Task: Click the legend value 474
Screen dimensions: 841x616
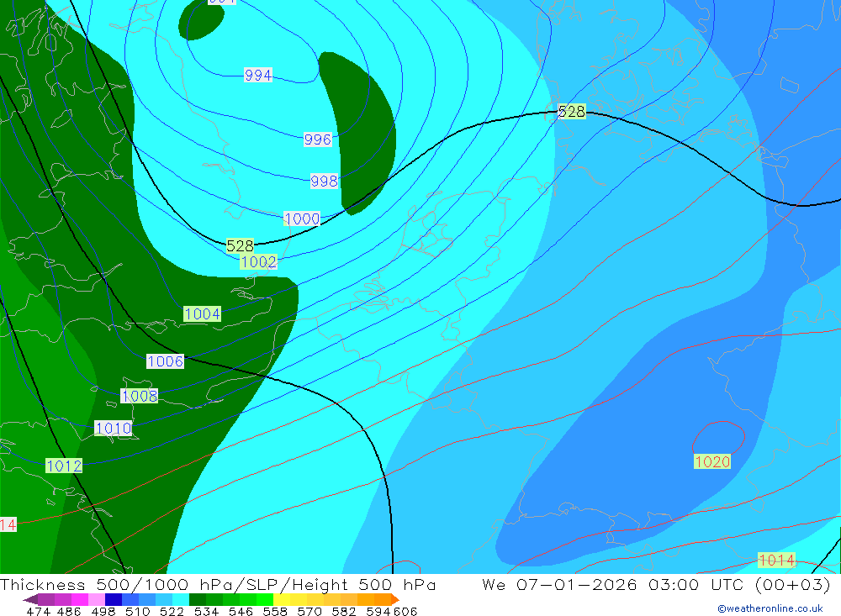Action: [x=39, y=611]
